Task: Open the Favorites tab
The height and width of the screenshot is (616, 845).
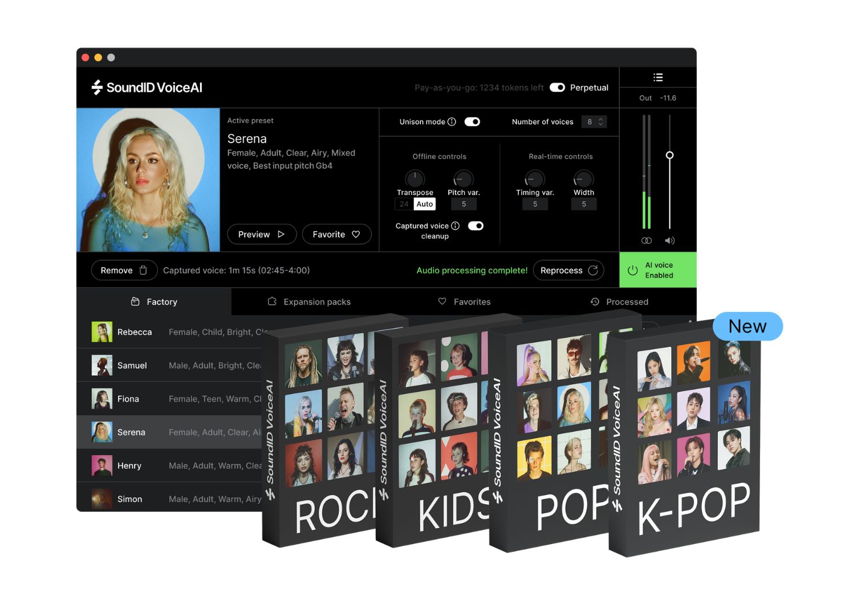Action: click(464, 302)
